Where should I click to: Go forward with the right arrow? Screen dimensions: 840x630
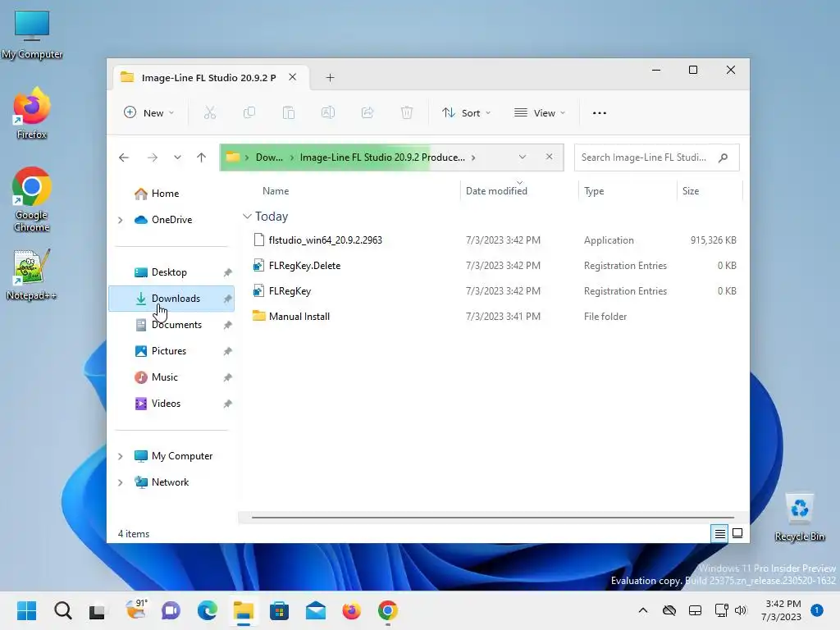coord(152,157)
